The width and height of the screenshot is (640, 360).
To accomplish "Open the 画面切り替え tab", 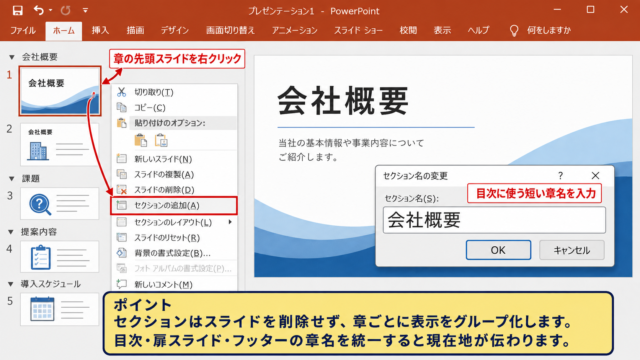I will click(x=230, y=30).
